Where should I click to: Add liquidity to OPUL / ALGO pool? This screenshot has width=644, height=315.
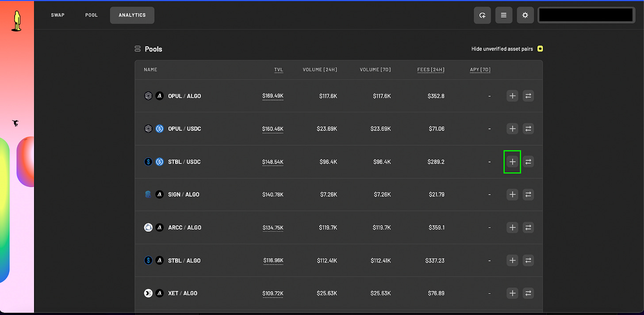(x=512, y=96)
